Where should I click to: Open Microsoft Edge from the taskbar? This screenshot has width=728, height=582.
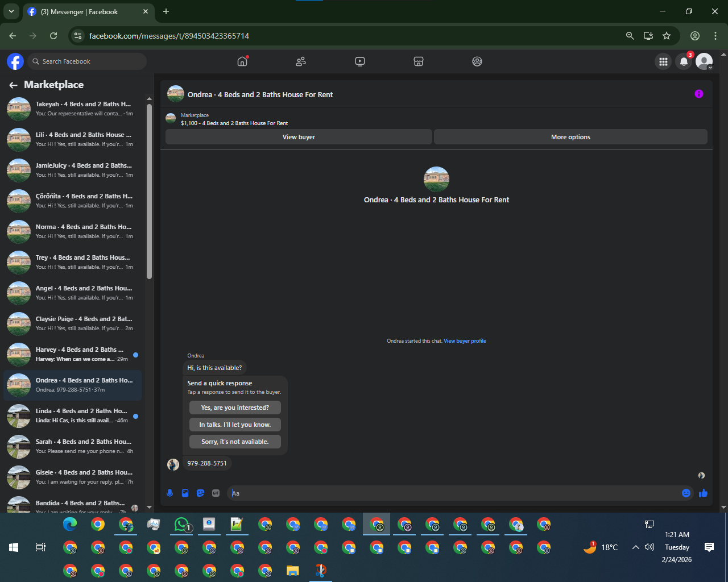[x=70, y=524]
